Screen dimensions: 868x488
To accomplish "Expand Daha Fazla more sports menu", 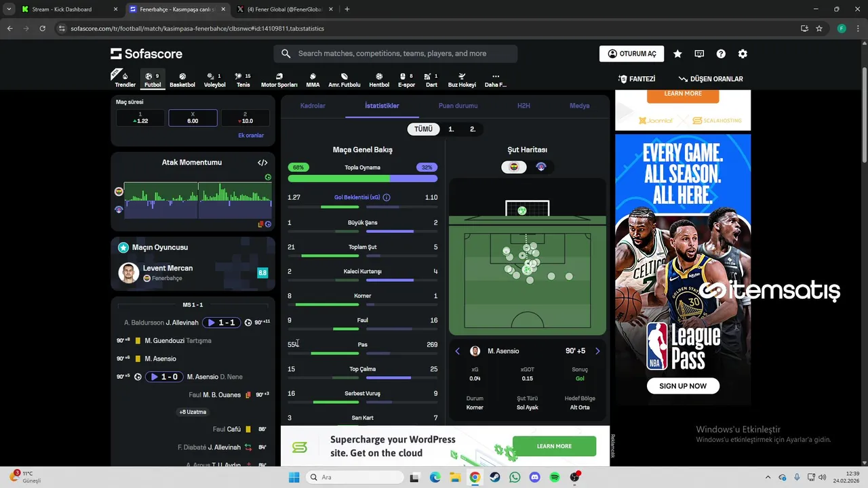I will tap(496, 80).
